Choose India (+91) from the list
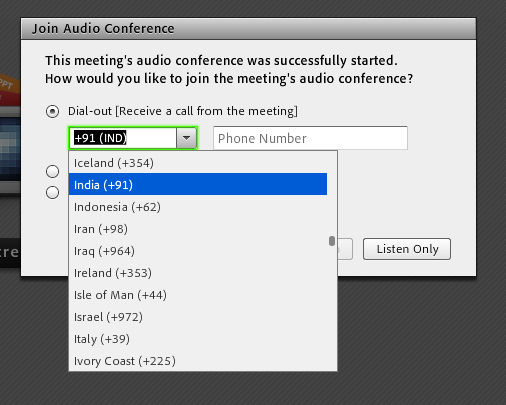 (x=198, y=184)
